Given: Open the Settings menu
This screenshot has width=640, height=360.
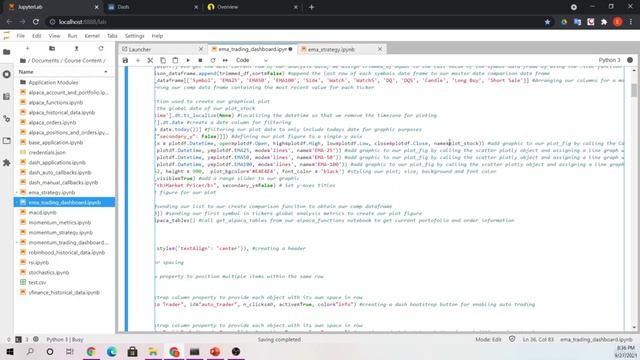Looking at the screenshot, I should pyautogui.click(x=134, y=36).
